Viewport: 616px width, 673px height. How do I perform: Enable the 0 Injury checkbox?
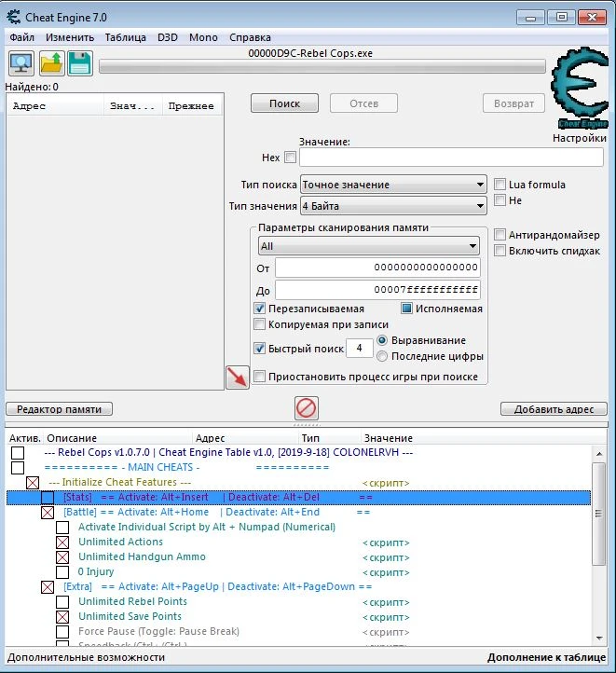(x=62, y=571)
